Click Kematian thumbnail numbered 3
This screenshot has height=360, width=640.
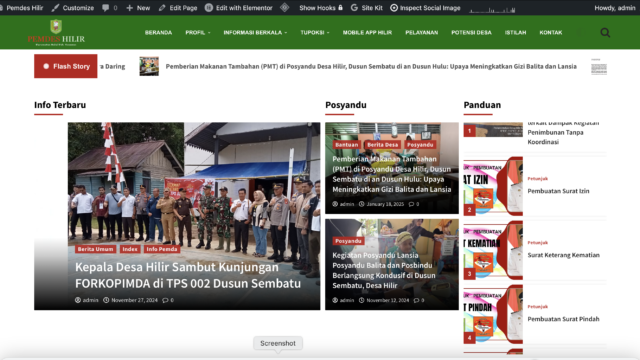coord(493,250)
